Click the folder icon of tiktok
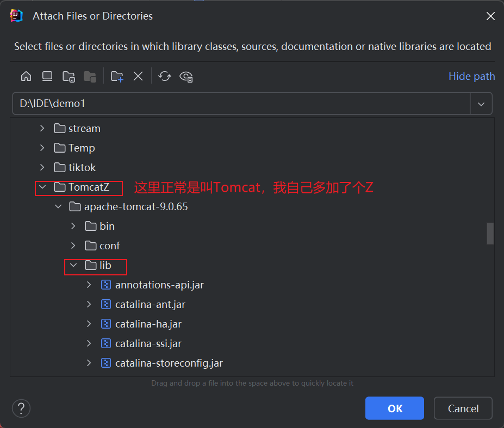Viewport: 504px width, 428px height. (x=59, y=167)
